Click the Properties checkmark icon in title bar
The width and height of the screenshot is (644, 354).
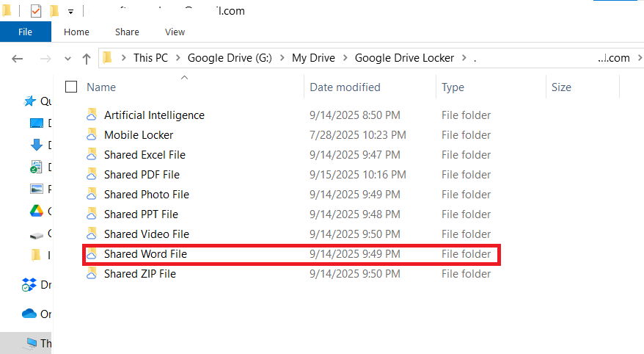(36, 11)
